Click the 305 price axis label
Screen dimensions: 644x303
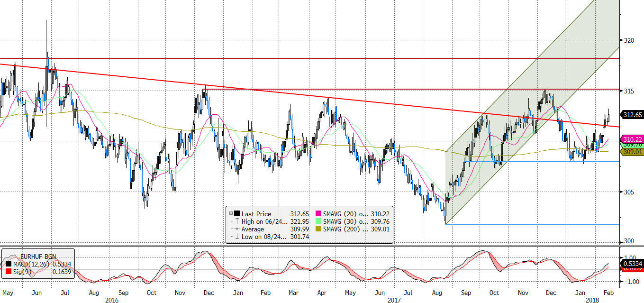click(x=629, y=192)
